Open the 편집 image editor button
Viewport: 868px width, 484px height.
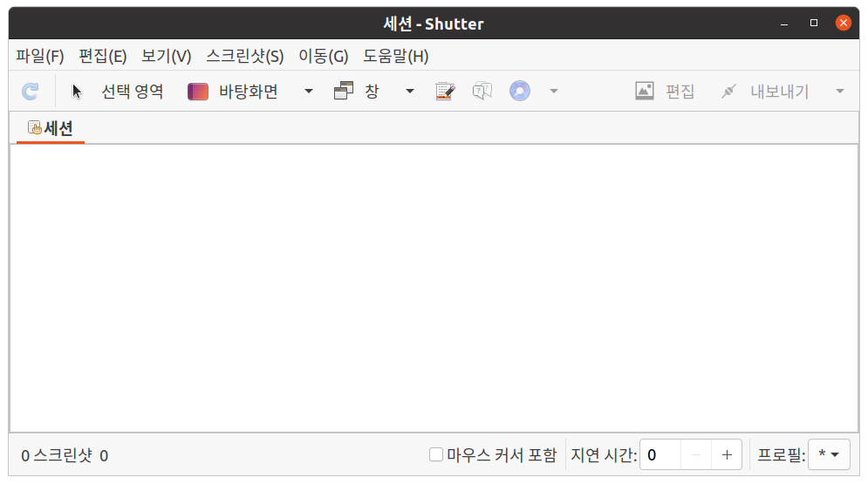(x=664, y=92)
